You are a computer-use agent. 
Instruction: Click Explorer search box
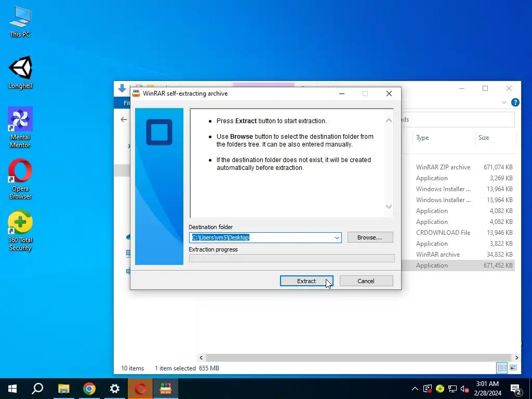(458, 119)
